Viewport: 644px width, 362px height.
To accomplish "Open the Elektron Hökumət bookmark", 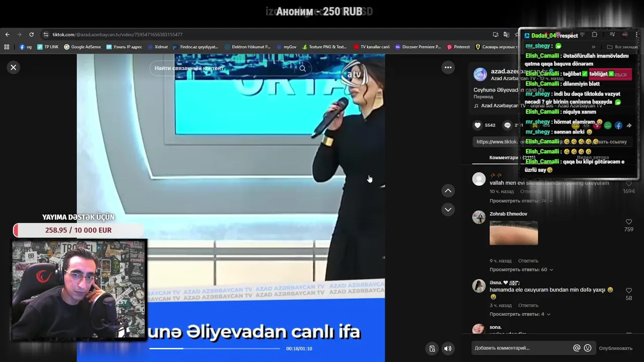I will (248, 47).
